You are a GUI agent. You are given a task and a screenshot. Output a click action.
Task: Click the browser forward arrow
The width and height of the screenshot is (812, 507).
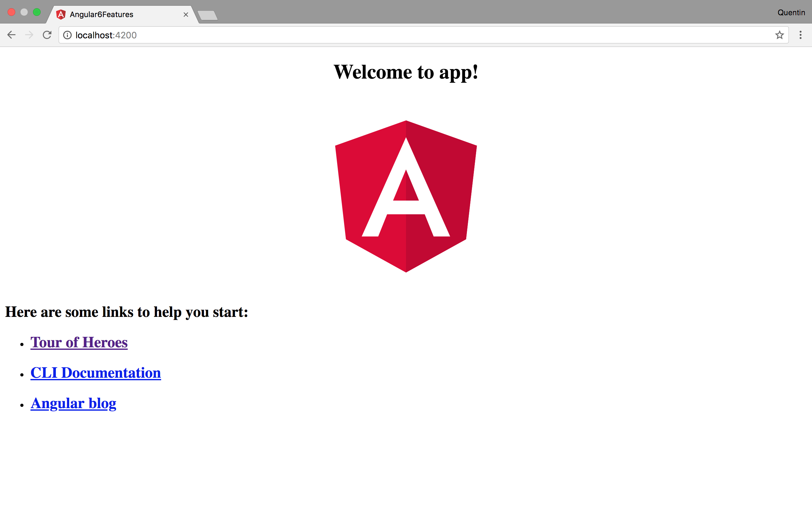[x=29, y=35]
